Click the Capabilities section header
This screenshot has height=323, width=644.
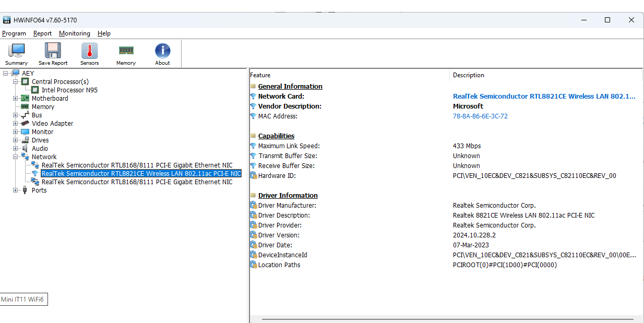tap(276, 136)
